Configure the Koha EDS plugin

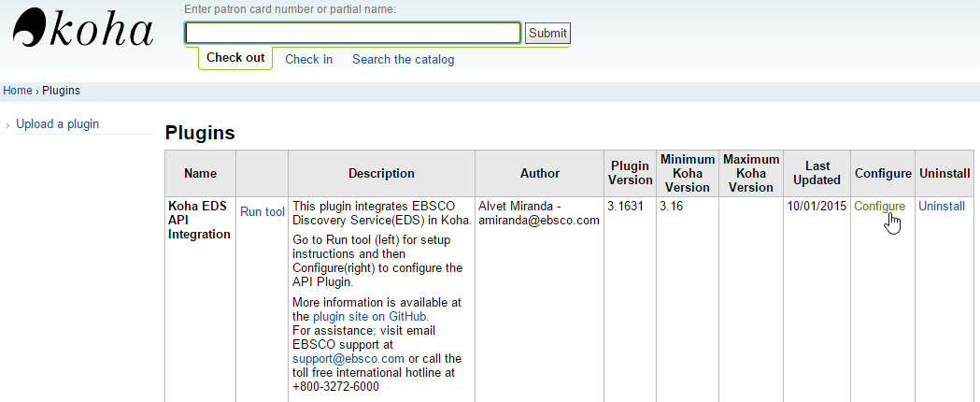click(879, 207)
